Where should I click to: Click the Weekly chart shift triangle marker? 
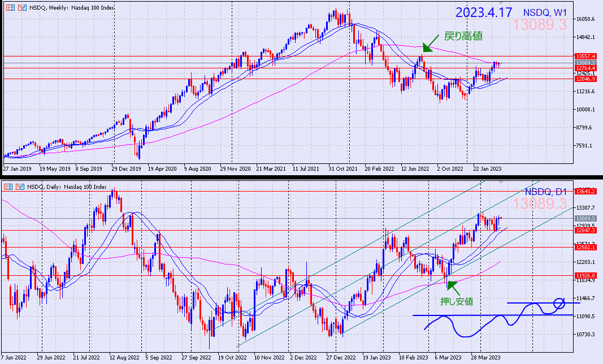500,3
